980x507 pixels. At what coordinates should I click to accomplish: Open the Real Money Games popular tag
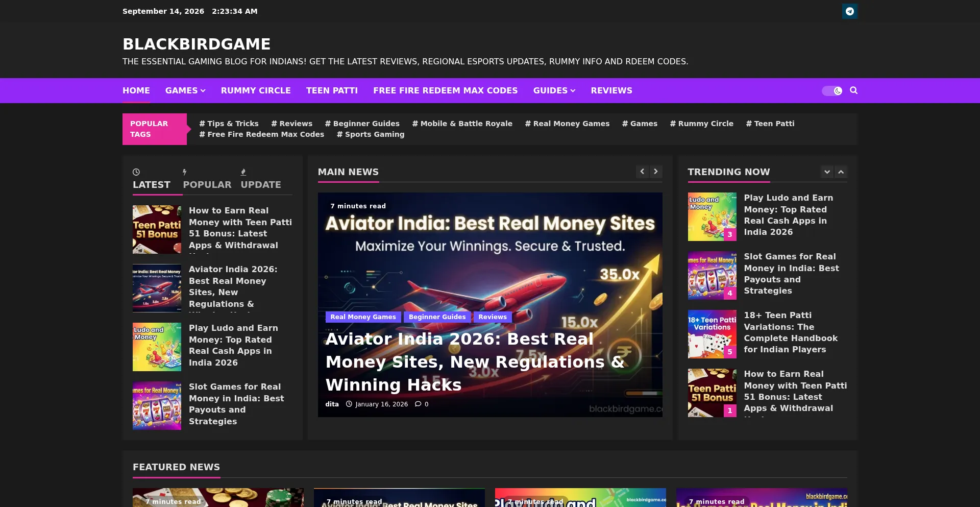tap(568, 124)
